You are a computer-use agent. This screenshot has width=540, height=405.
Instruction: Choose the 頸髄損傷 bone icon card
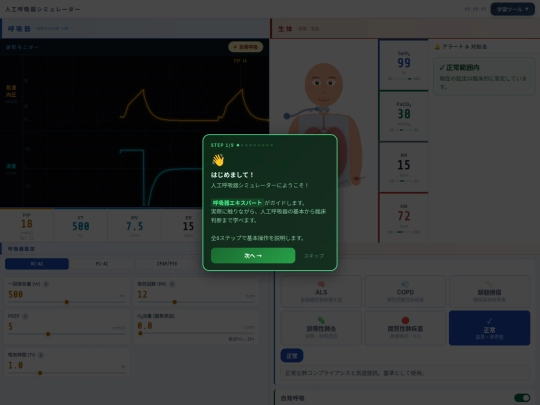489,291
